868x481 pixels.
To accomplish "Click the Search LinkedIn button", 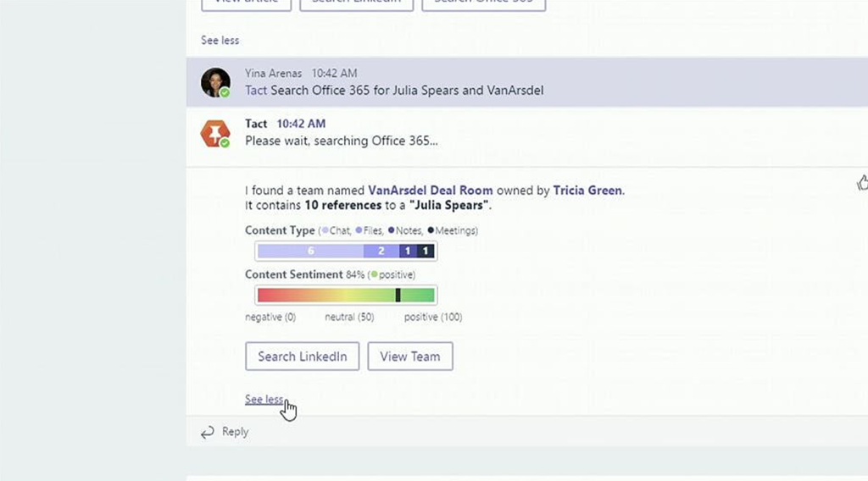I will tap(303, 356).
